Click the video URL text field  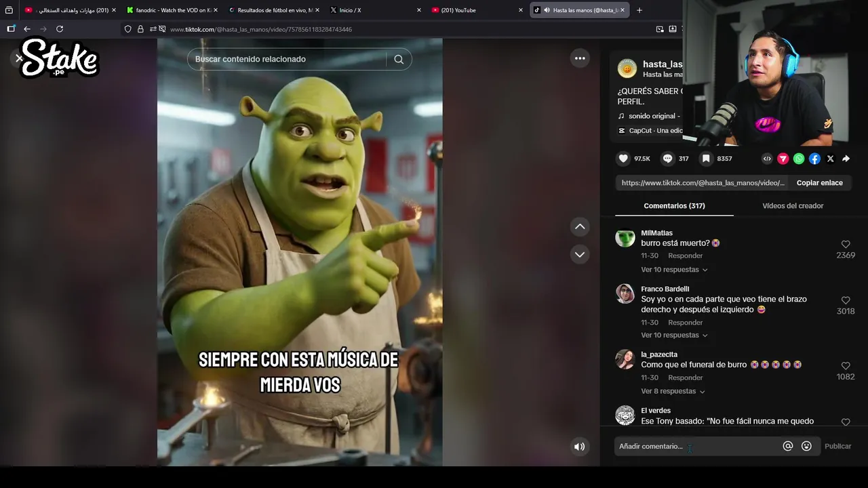(x=703, y=183)
